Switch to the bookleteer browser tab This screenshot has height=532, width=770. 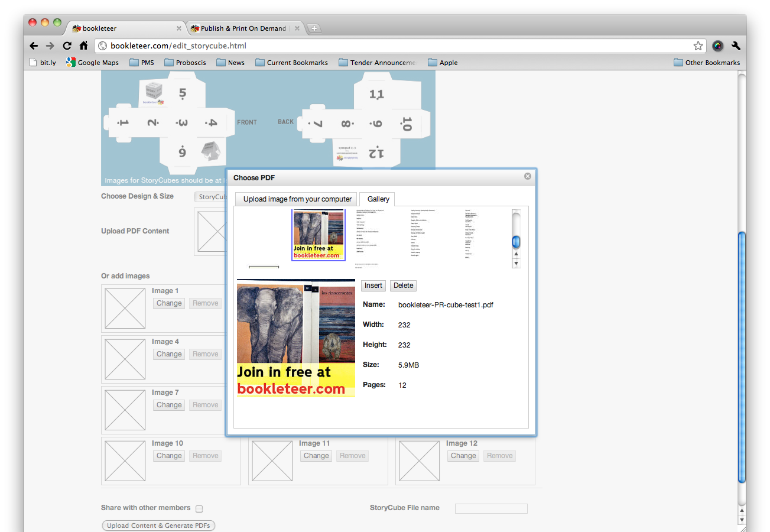(127, 28)
